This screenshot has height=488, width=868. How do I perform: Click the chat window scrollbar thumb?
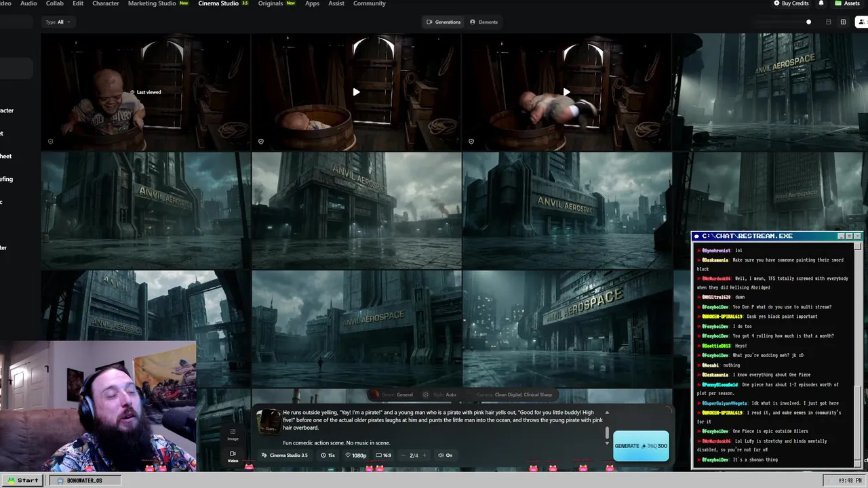click(858, 422)
